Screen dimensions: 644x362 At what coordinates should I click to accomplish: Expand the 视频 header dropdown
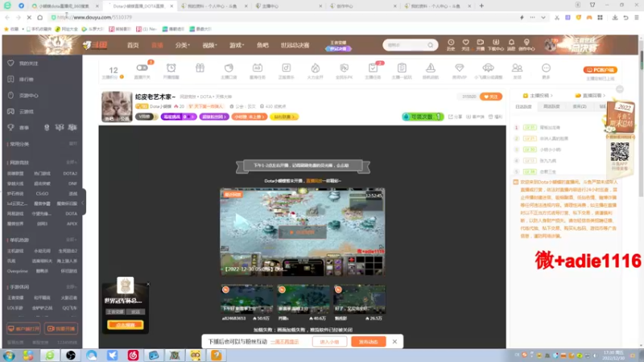[x=209, y=45]
